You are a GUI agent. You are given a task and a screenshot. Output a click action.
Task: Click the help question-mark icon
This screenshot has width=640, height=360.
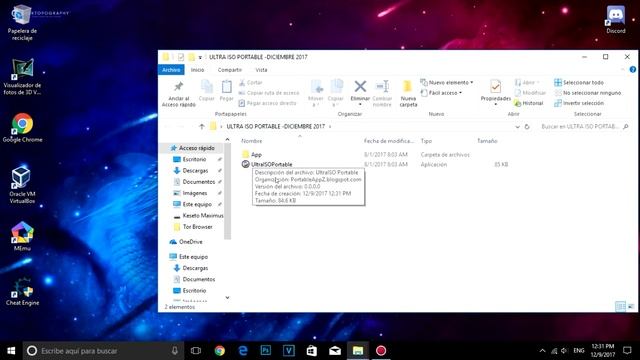click(x=633, y=70)
